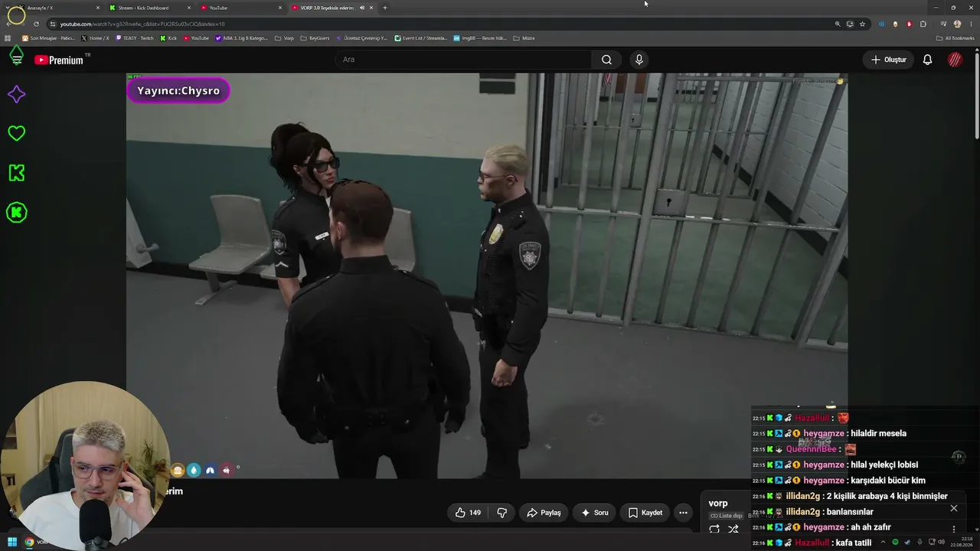The width and height of the screenshot is (980, 551).
Task: Reload the page
Action: pyautogui.click(x=36, y=24)
